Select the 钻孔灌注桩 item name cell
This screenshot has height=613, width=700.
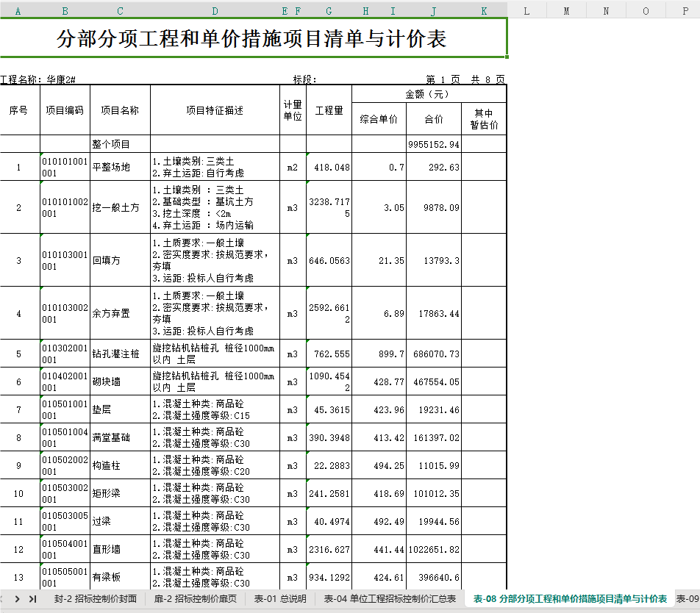[120, 354]
